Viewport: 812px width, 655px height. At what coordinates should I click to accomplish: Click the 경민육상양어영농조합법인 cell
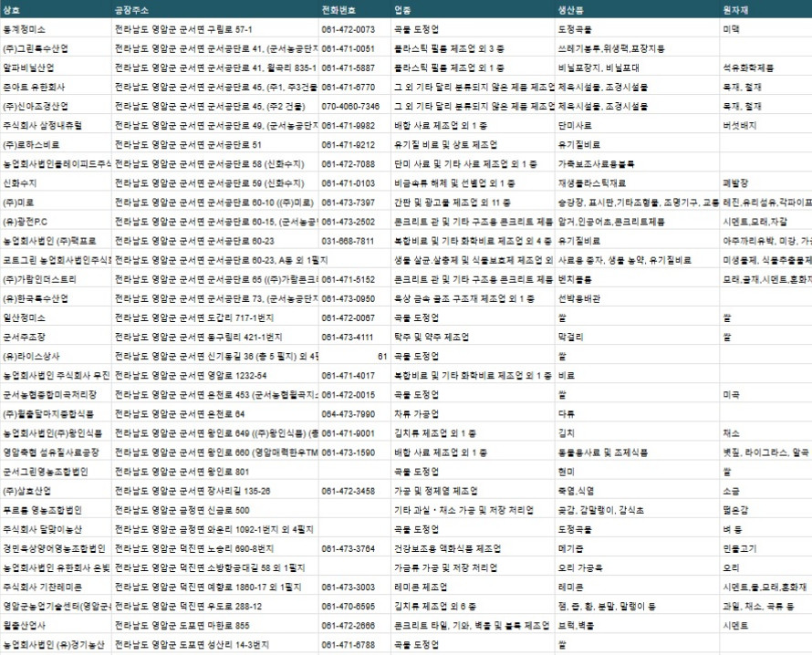pos(56,548)
